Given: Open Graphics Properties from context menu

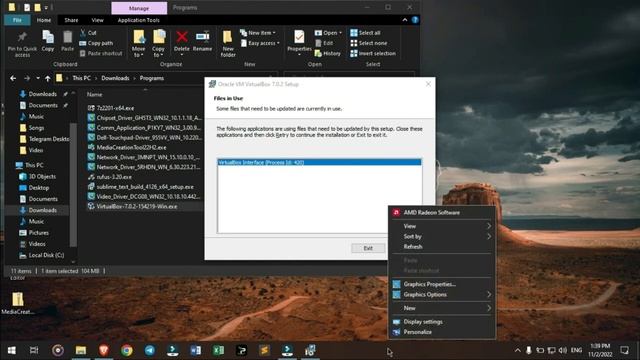Looking at the screenshot, I should 442,284.
